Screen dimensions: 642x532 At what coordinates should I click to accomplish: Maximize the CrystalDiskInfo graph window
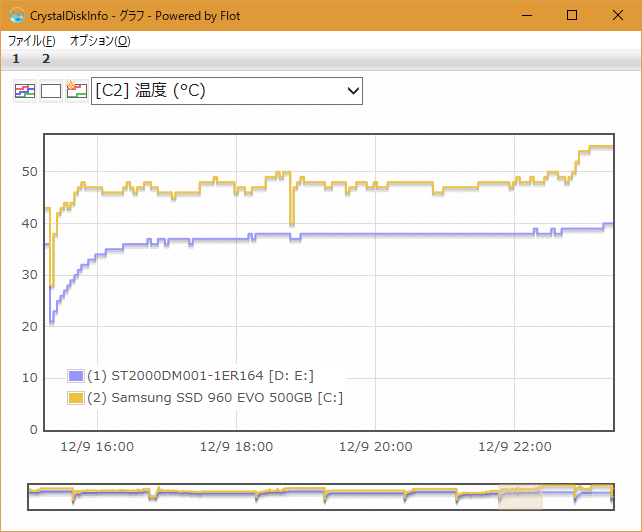click(x=572, y=16)
